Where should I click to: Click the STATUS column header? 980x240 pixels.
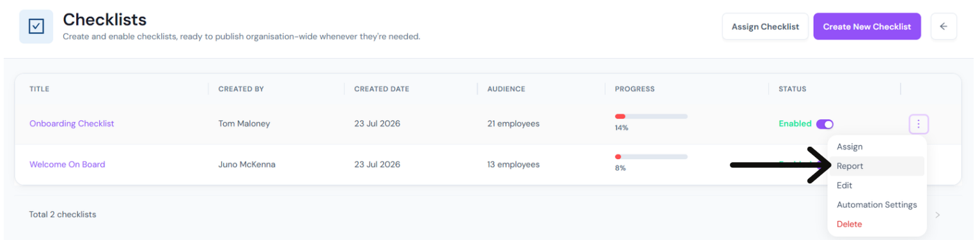792,89
